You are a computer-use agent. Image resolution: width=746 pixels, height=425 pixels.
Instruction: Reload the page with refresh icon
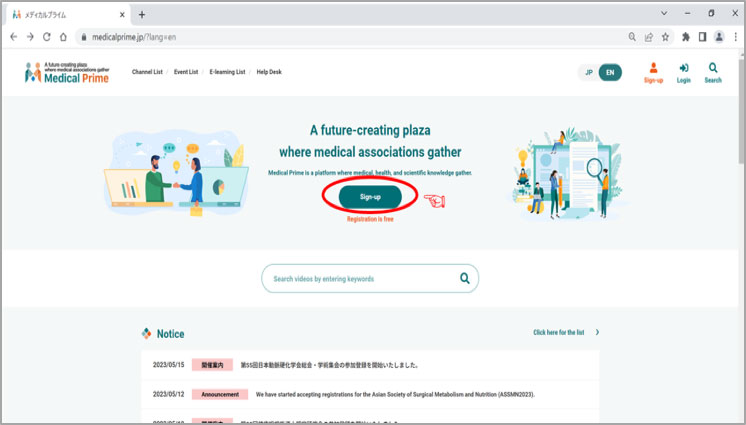tap(47, 37)
